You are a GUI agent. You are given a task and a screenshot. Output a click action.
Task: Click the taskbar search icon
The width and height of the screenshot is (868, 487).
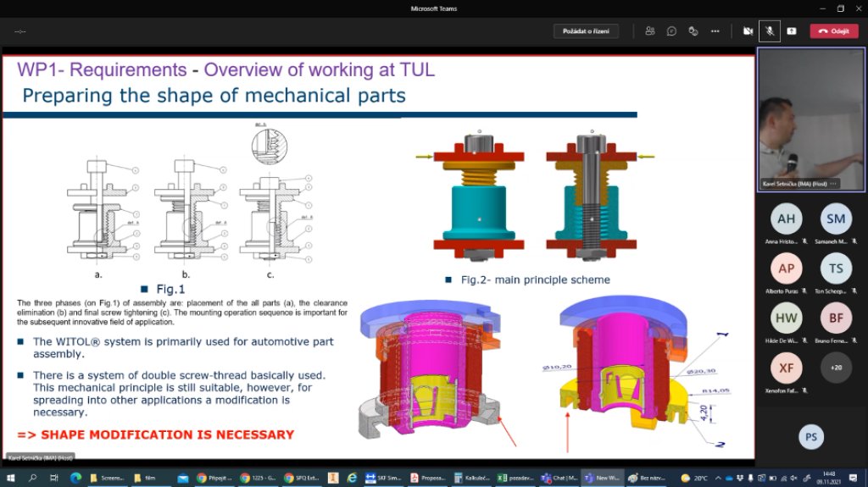[x=32, y=478]
